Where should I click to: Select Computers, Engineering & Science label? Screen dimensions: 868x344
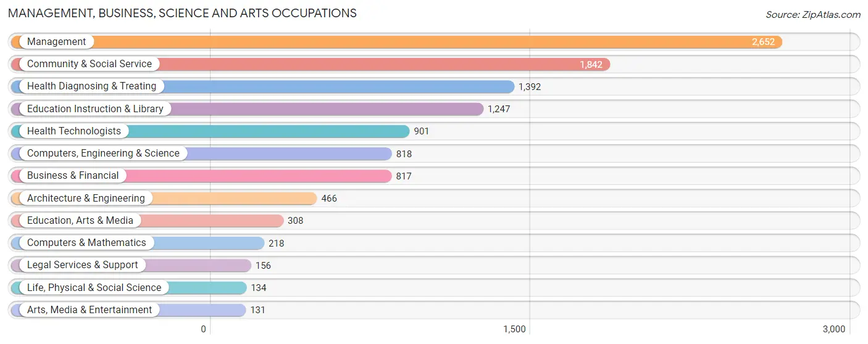[x=103, y=154]
